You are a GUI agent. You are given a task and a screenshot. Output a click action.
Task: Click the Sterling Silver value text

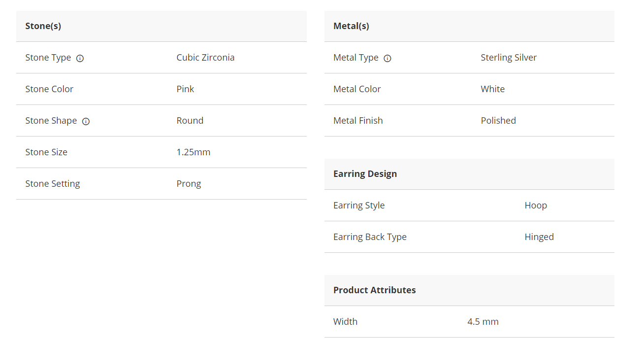509,58
